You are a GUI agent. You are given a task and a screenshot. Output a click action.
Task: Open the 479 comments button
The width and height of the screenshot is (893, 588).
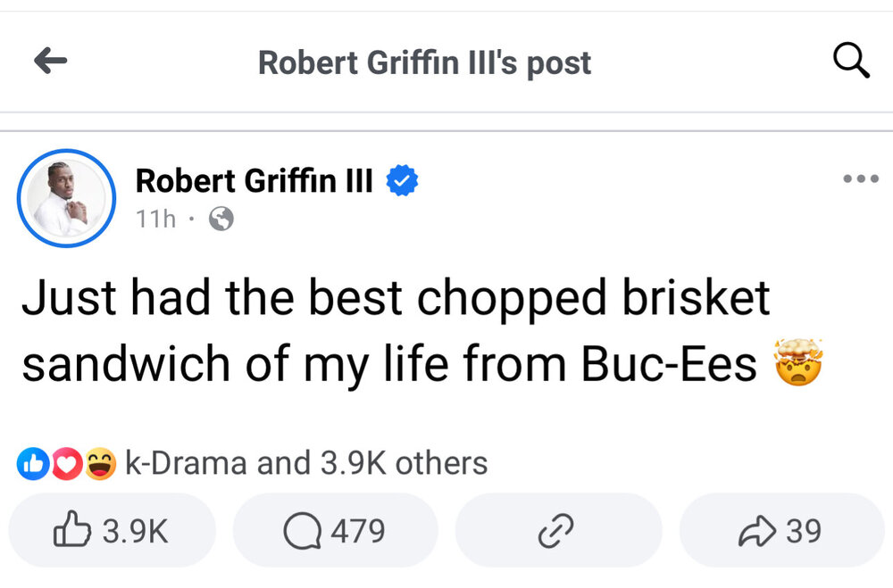tap(335, 531)
